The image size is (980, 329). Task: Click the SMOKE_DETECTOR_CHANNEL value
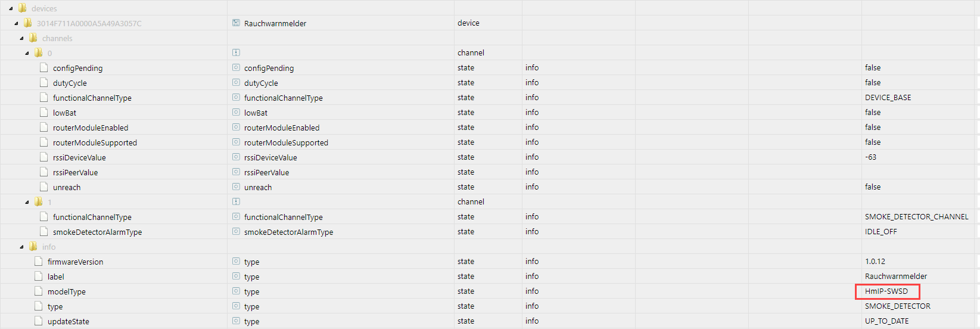[916, 217]
